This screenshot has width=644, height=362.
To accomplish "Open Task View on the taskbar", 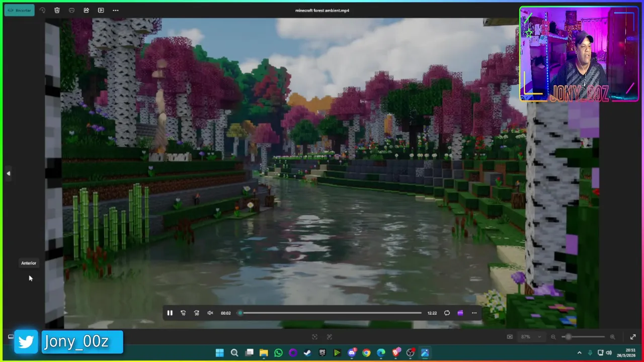I will click(x=249, y=353).
